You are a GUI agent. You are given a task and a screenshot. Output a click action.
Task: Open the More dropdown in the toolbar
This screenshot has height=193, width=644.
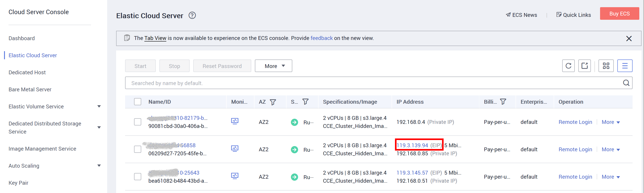click(x=273, y=66)
